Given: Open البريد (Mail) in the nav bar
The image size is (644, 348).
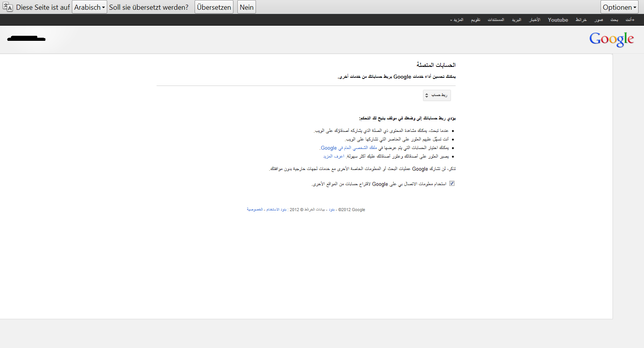Looking at the screenshot, I should coord(517,20).
